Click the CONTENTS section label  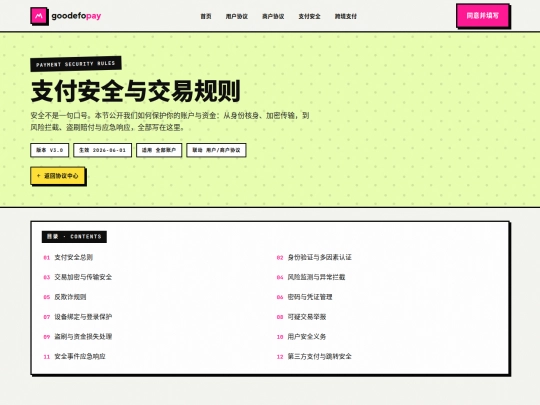point(74,237)
